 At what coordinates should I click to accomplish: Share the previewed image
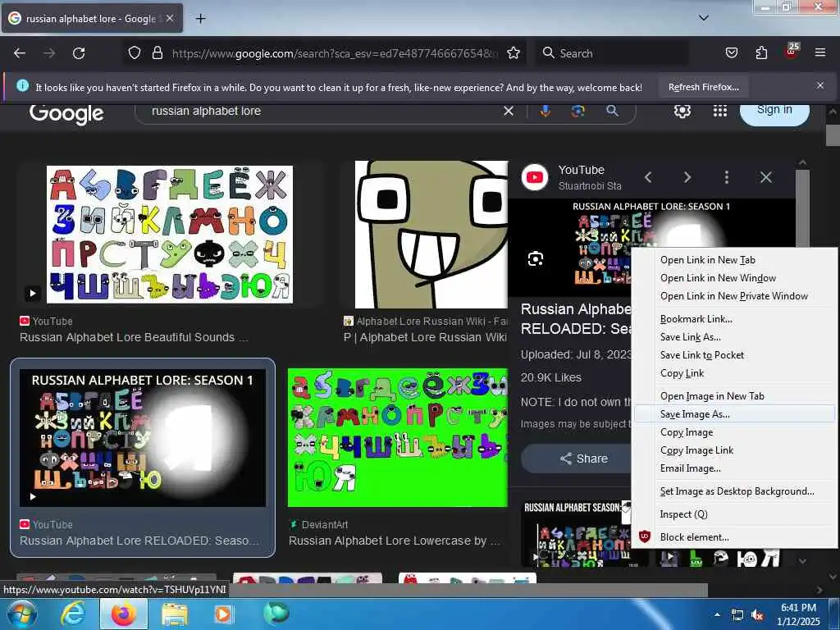coord(577,459)
